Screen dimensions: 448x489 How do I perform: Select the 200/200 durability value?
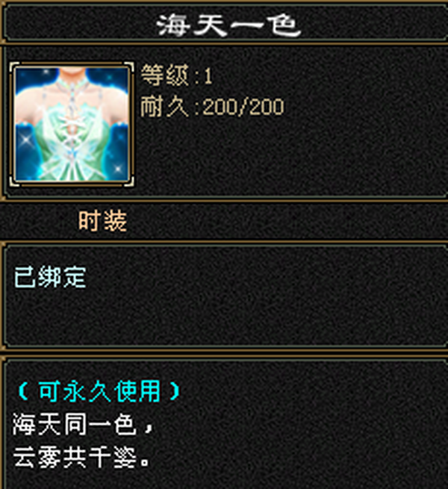(243, 108)
